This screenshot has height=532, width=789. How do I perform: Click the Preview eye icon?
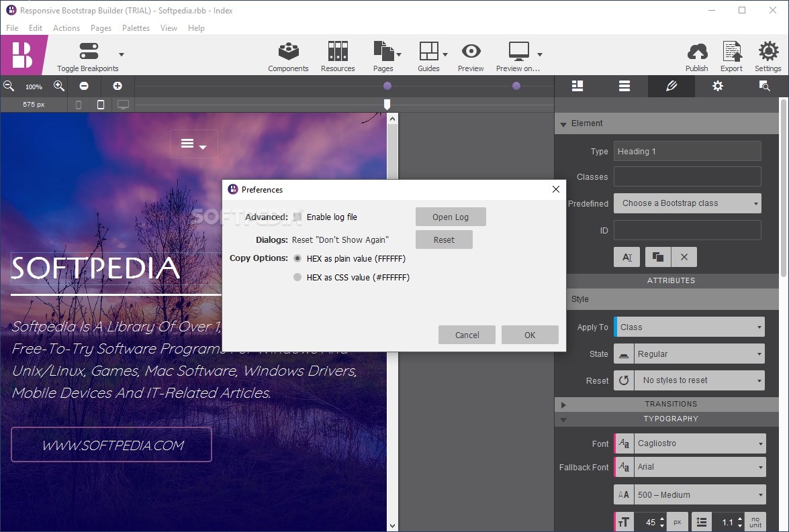coord(471,51)
